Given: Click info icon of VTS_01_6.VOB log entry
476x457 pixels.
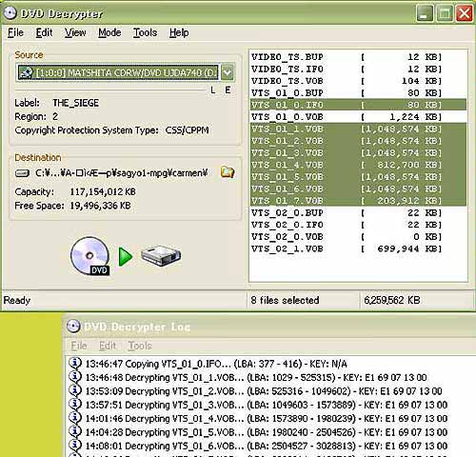Looking at the screenshot, I should [75, 445].
